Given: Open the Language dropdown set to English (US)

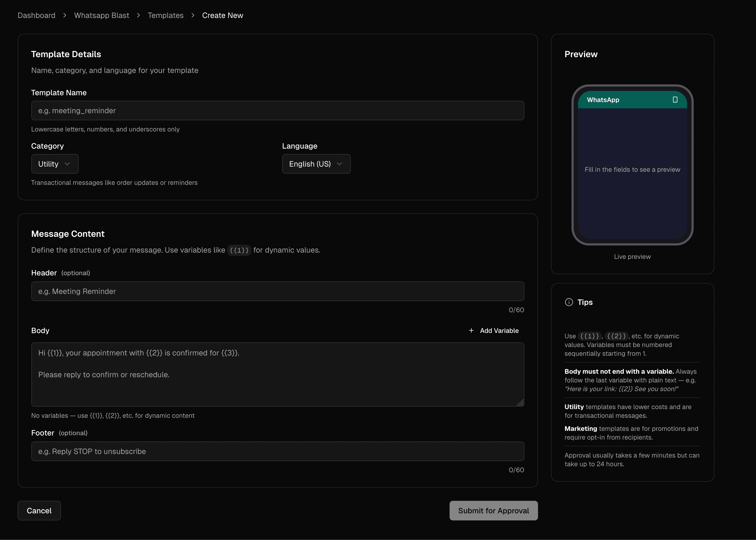Looking at the screenshot, I should click(x=316, y=164).
